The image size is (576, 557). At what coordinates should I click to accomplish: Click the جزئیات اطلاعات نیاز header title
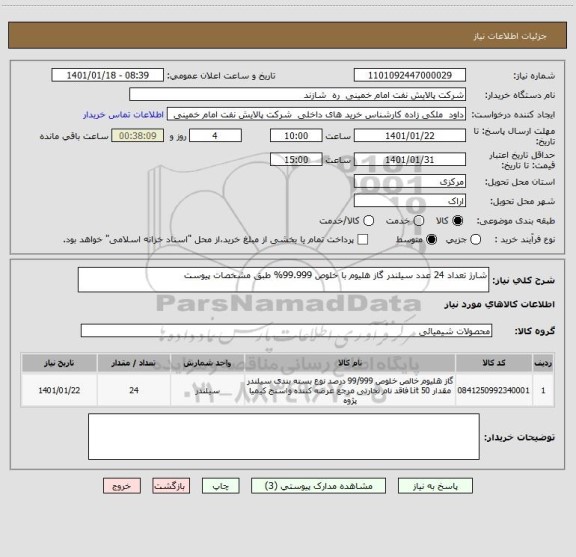[x=510, y=36]
